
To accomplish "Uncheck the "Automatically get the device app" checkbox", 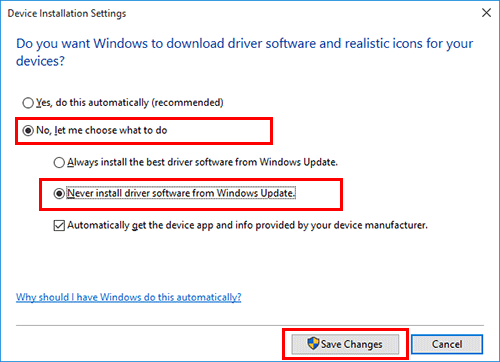I will 59,226.
